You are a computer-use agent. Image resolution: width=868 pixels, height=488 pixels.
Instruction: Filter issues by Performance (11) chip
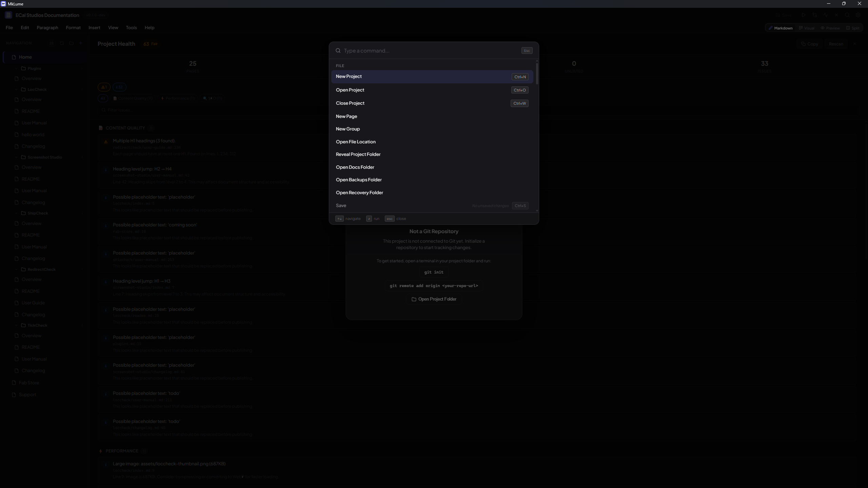178,98
